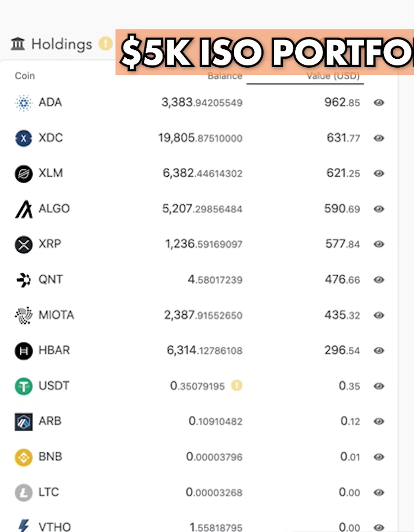Open the XRP coin icon
Screen dimensions: 414x532
pos(23,245)
